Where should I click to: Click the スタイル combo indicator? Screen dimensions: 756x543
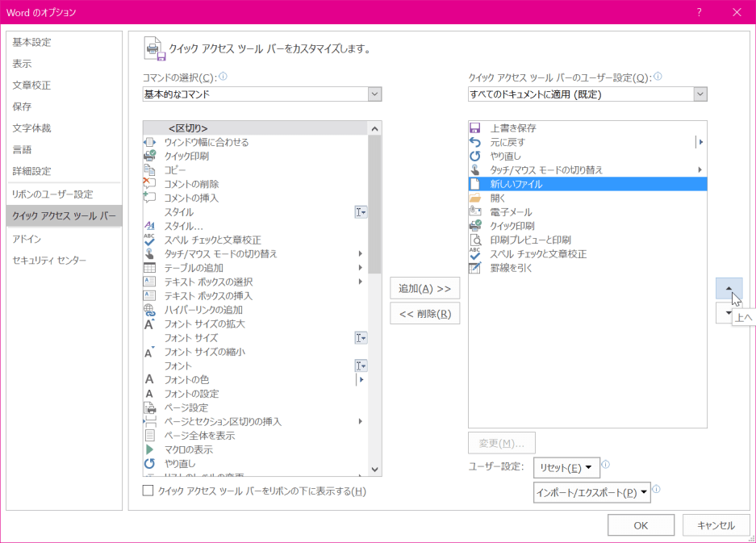coord(361,212)
